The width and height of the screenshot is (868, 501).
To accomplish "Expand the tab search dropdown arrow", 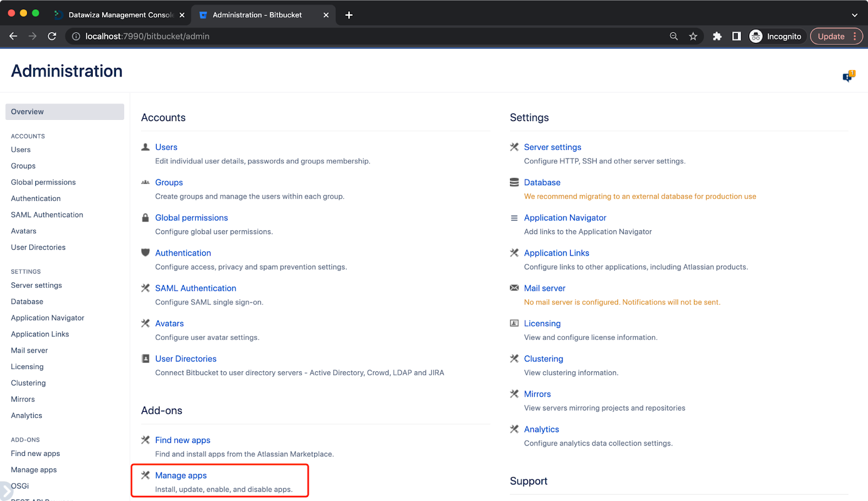I will point(854,15).
